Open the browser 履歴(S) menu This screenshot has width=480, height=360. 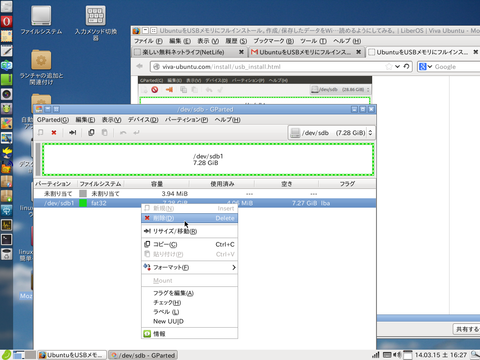pyautogui.click(x=236, y=41)
